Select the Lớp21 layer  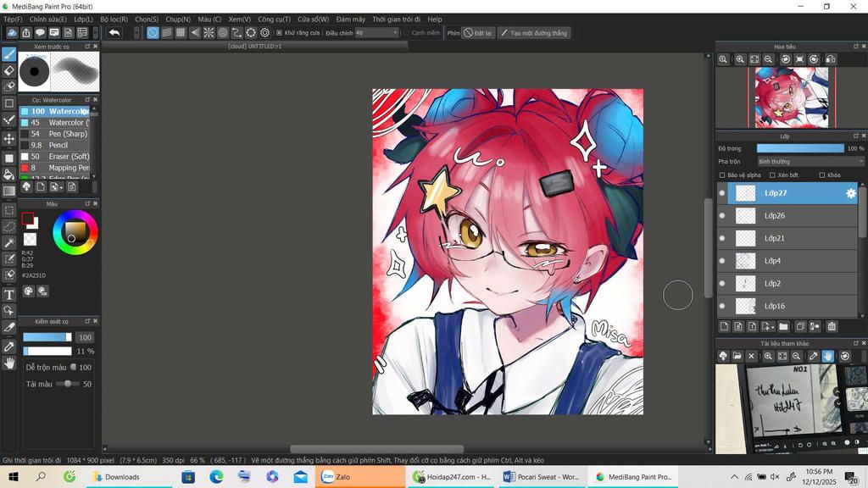[x=787, y=238]
